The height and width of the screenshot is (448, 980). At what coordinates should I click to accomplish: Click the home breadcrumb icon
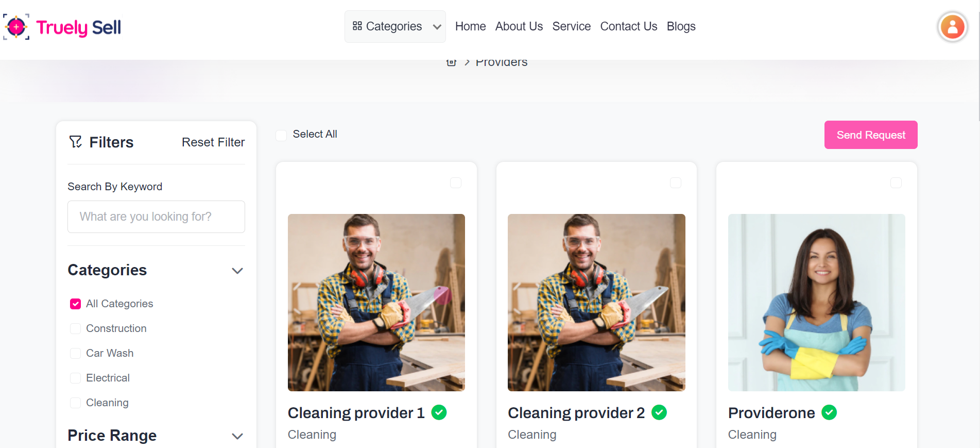click(x=452, y=62)
